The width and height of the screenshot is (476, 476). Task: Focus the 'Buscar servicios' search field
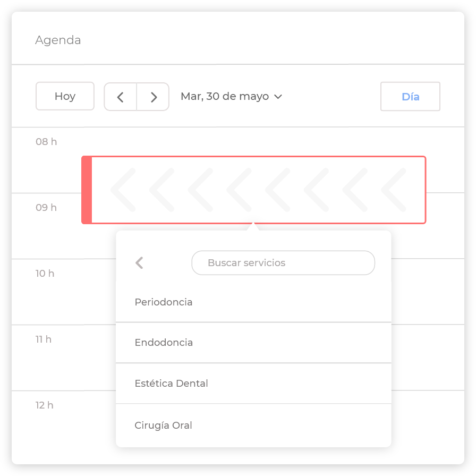(x=283, y=263)
